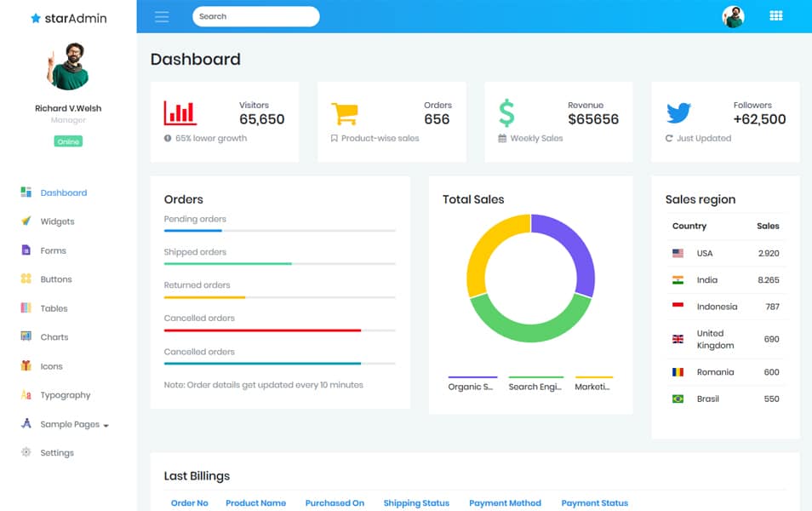Click the Charts icon in sidebar
Viewport: 812px width, 511px height.
[26, 336]
